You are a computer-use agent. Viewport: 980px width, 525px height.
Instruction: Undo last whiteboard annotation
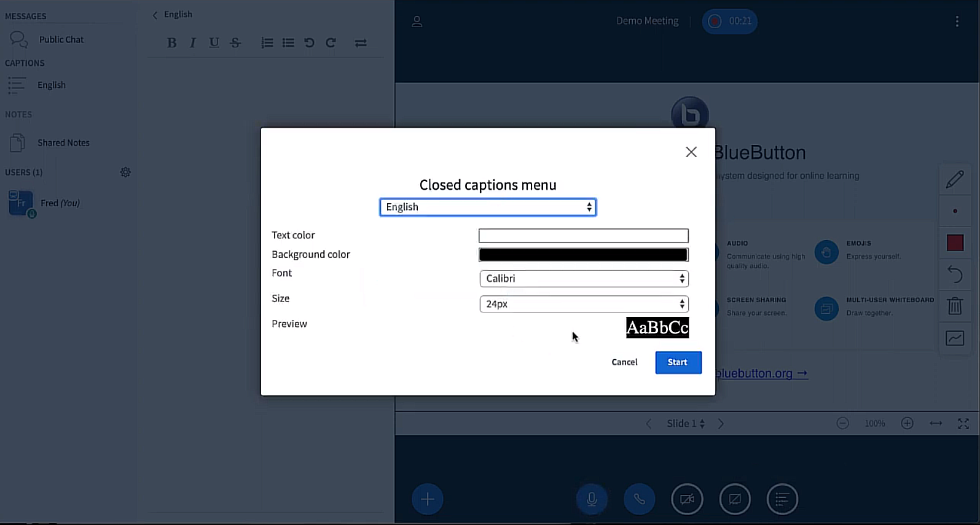(x=955, y=274)
